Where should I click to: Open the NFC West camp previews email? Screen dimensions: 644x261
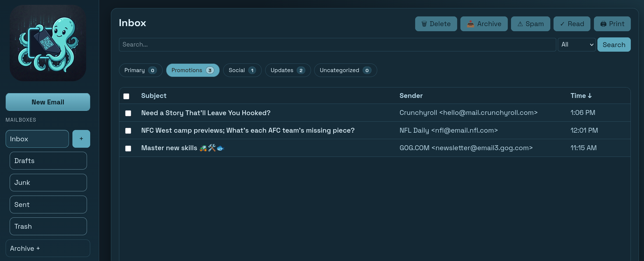(x=248, y=130)
